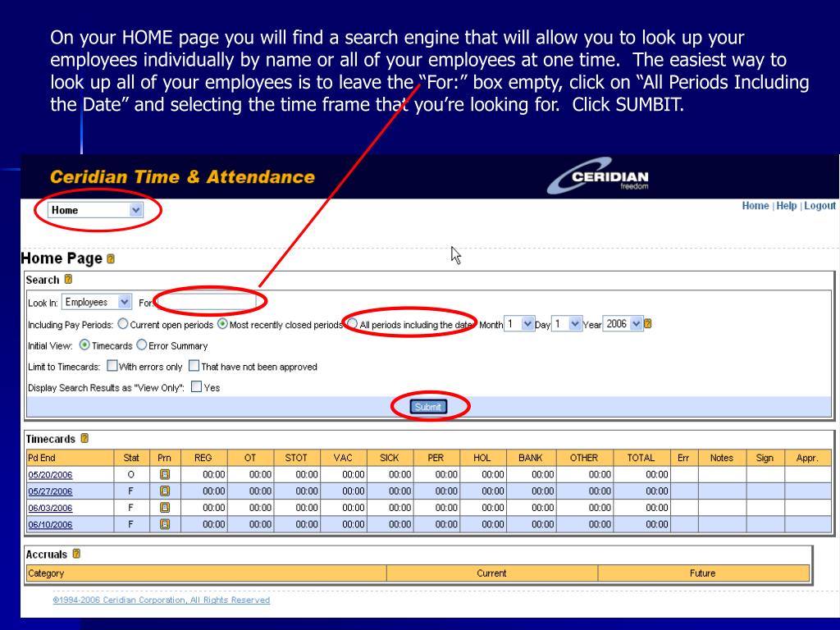Screen dimensions: 840x630
Task: Click Home link at top right
Action: pos(756,206)
